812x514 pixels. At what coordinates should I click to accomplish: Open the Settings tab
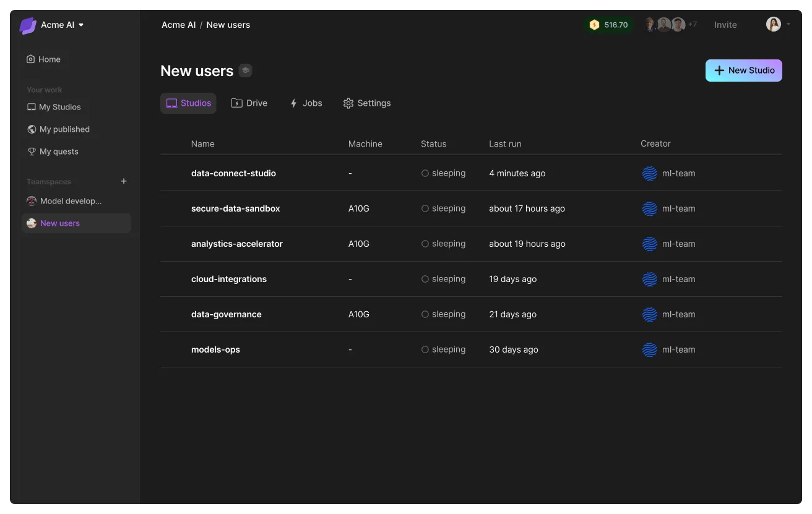pos(367,103)
